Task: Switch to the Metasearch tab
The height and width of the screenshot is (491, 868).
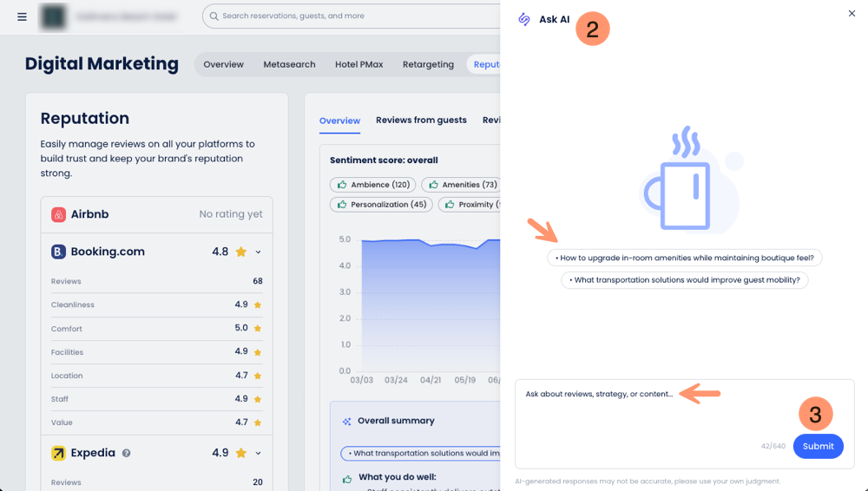Action: coord(289,64)
